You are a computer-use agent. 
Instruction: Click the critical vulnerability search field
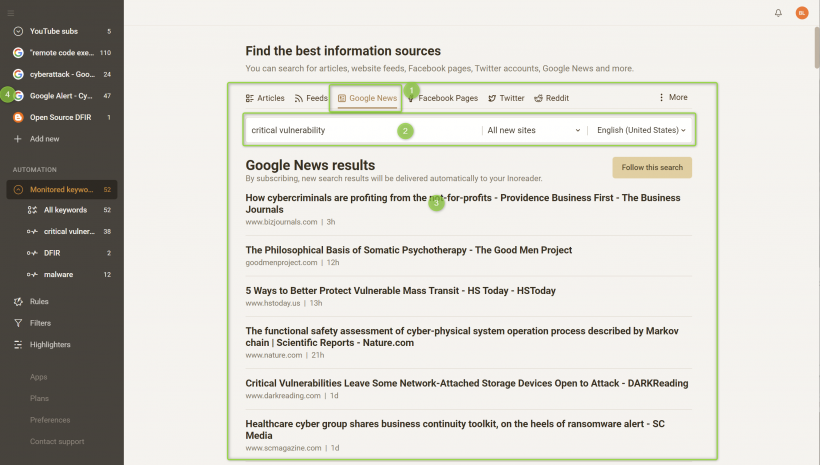363,130
